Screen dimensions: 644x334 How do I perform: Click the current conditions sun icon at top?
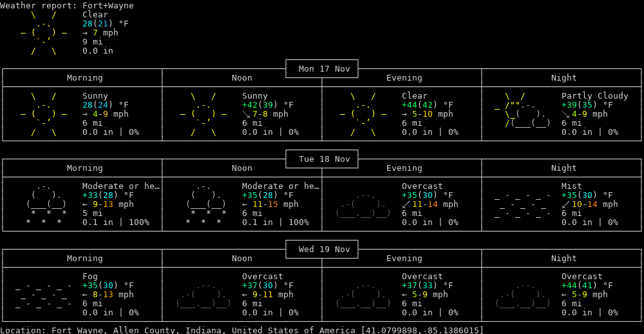pos(44,33)
